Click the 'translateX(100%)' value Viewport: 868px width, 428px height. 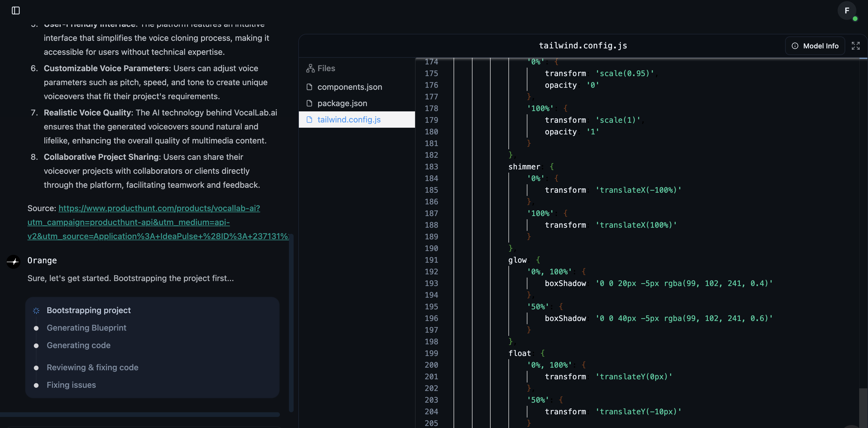(x=636, y=225)
